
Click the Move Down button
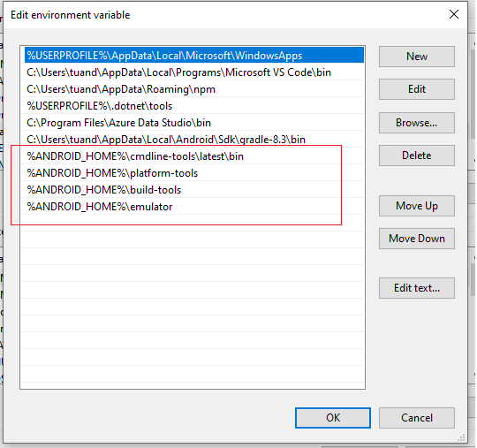point(416,239)
